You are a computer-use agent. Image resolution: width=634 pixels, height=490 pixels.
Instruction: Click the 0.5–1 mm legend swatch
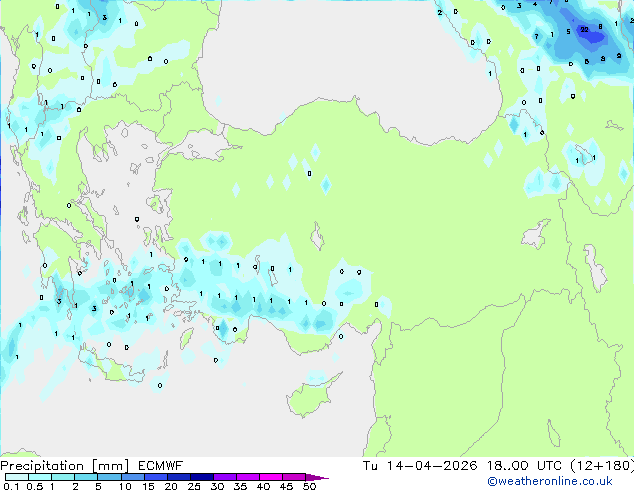point(40,477)
